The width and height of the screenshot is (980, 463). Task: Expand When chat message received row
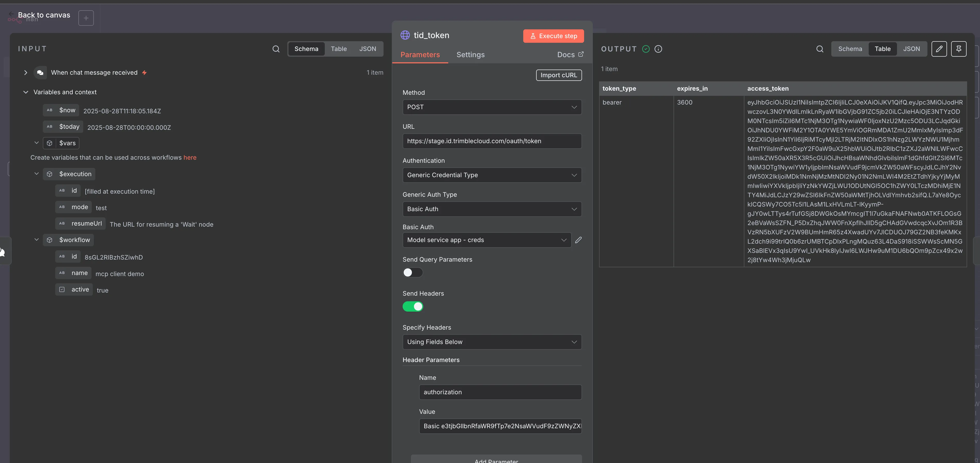(x=26, y=73)
